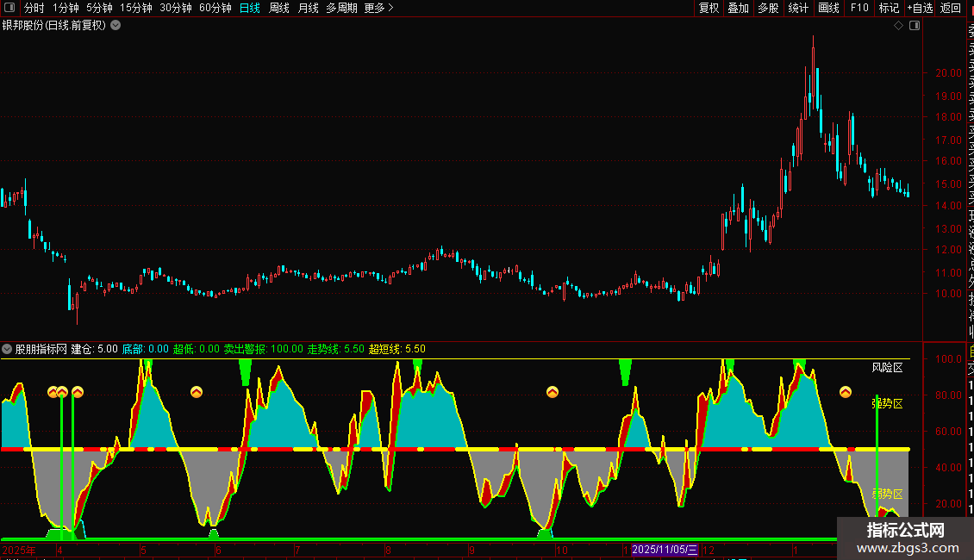Viewport: 974px width, 560px height.
Task: Click the 走势线: 5.50 value
Action: (x=336, y=349)
